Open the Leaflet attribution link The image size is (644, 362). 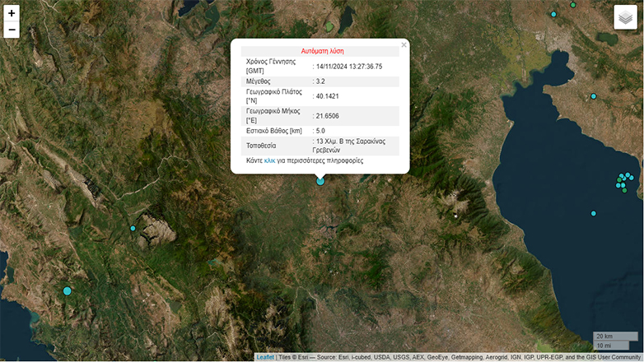point(265,357)
